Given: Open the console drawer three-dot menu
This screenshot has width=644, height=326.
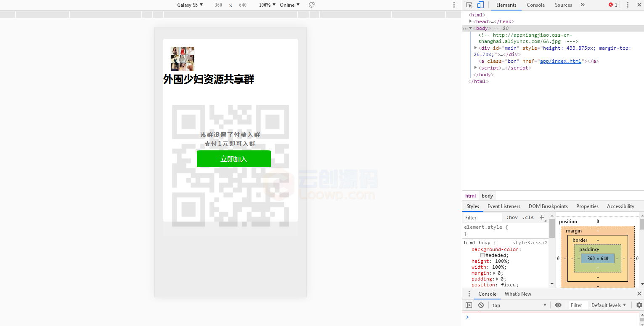Looking at the screenshot, I should [469, 294].
